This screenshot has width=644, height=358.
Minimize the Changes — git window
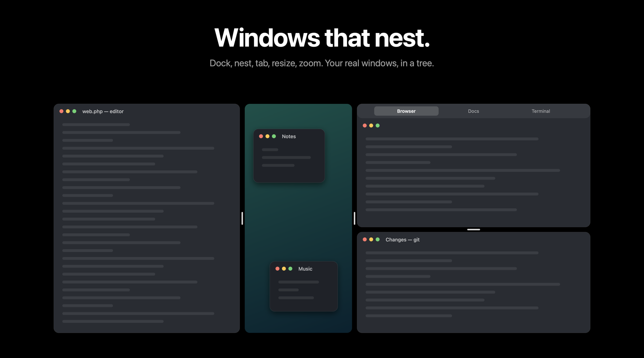pos(371,240)
